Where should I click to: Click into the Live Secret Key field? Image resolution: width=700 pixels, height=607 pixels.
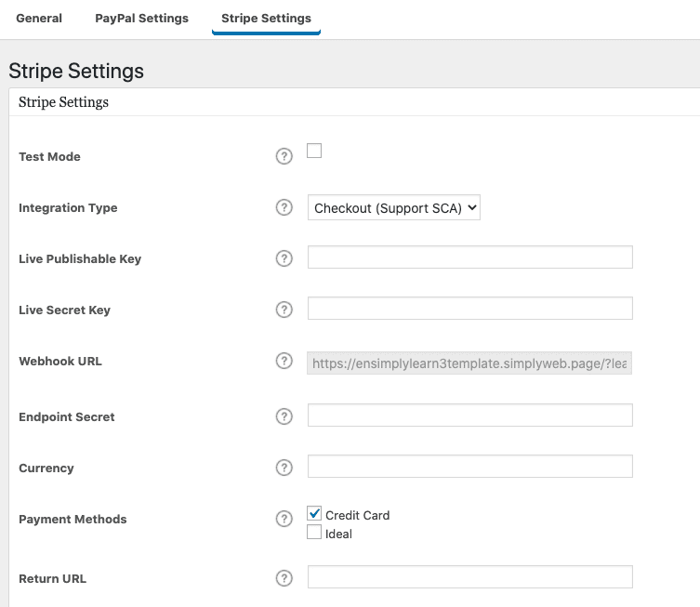coord(469,309)
